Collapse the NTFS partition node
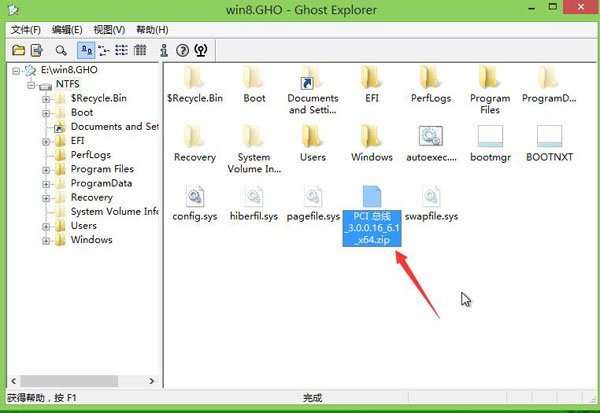This screenshot has width=600, height=413. [31, 85]
